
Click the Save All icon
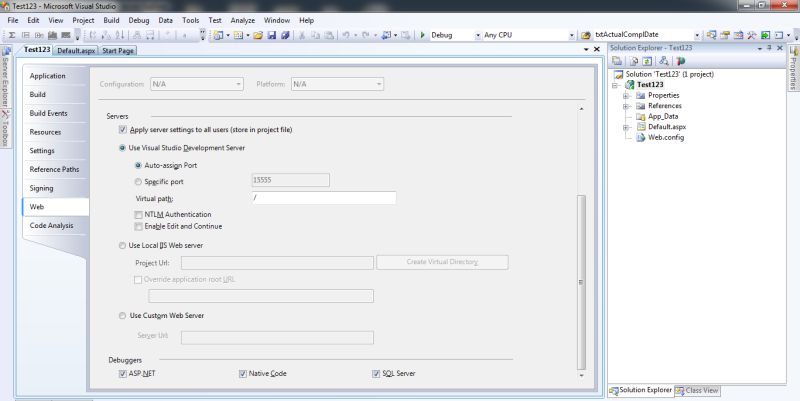(285, 35)
